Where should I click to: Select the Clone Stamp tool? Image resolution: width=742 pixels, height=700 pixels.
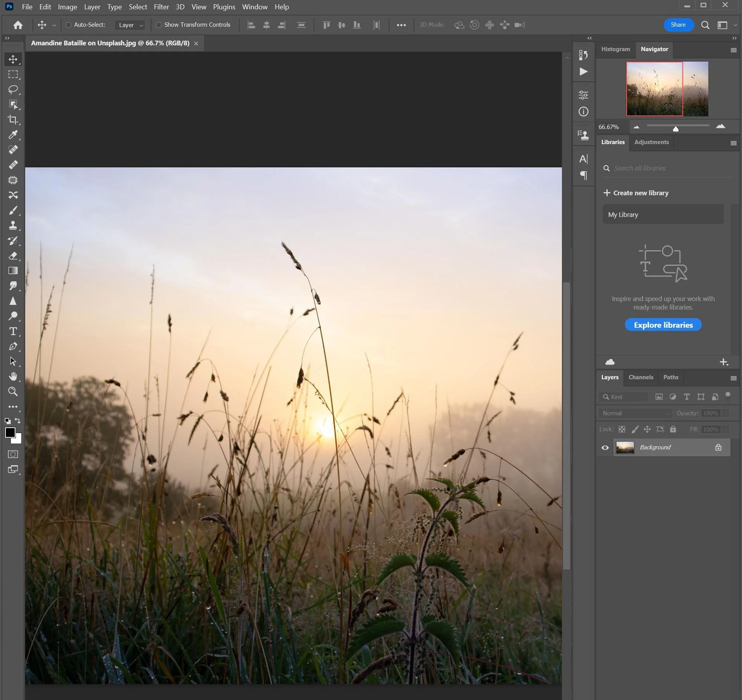[x=13, y=226]
